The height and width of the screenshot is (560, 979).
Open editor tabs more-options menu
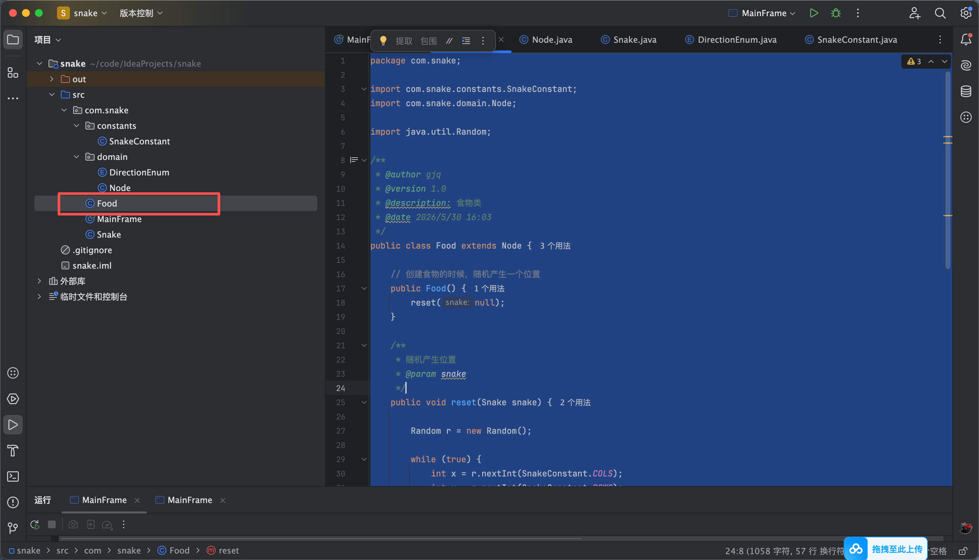click(x=940, y=39)
